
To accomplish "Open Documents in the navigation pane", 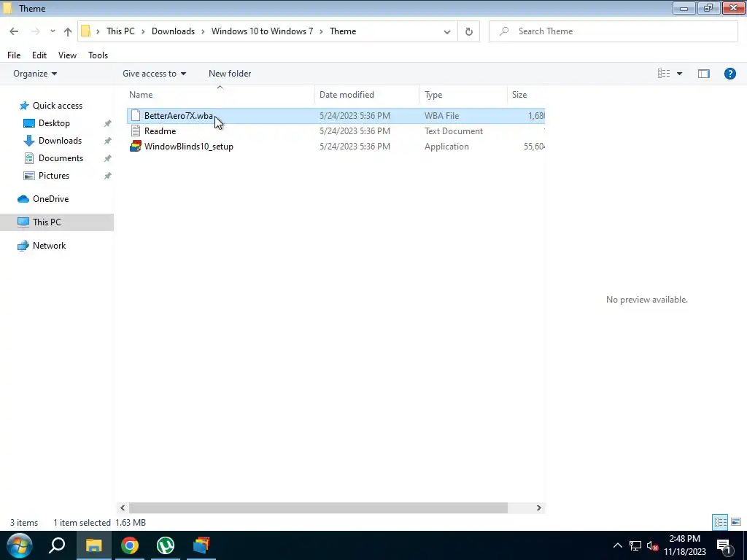I will coord(61,158).
